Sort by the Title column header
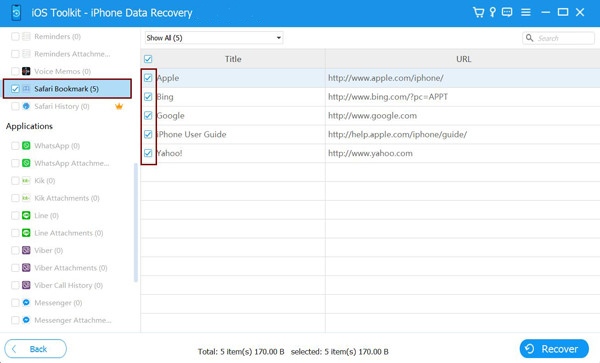 [233, 59]
